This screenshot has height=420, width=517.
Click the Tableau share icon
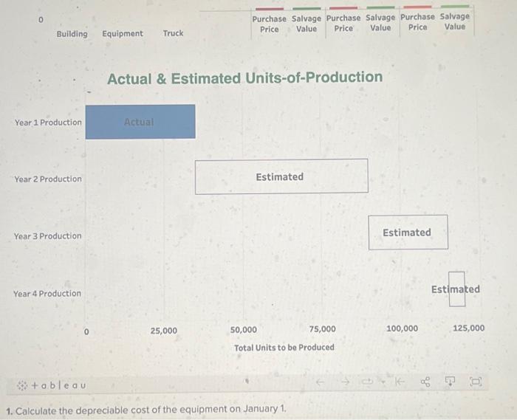tap(425, 382)
